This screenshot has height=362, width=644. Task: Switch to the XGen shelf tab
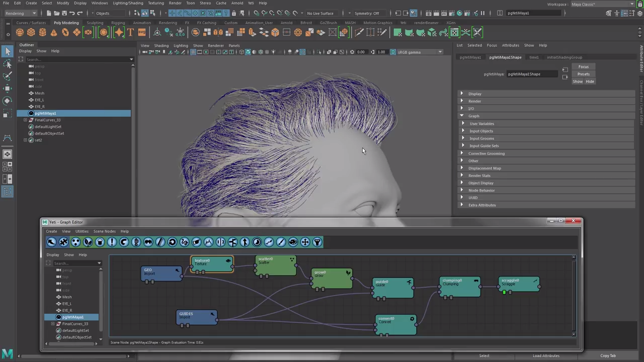coord(451,23)
